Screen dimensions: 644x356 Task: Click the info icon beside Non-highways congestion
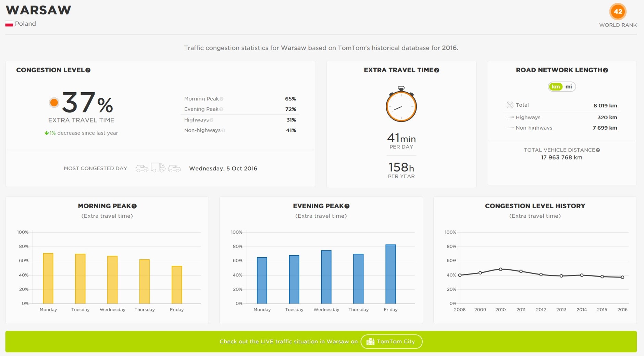pyautogui.click(x=223, y=130)
